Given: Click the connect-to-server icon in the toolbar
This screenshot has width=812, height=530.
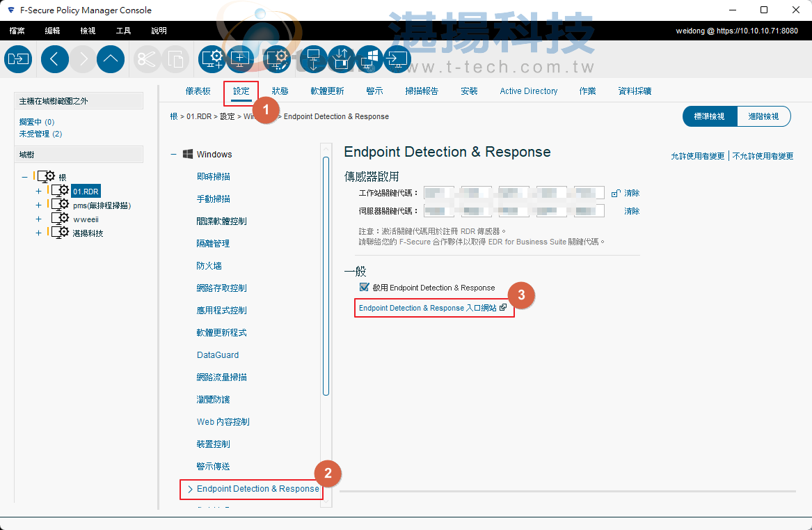Looking at the screenshot, I should pos(18,59).
